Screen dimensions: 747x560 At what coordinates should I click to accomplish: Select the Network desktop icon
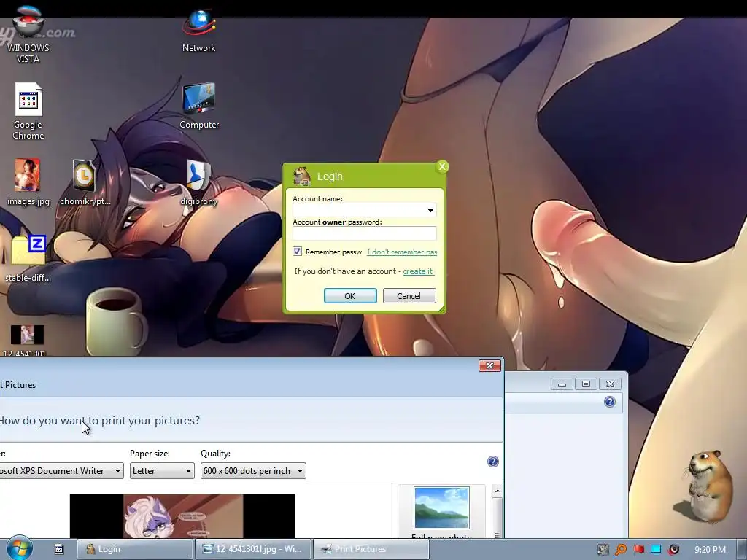(x=198, y=31)
